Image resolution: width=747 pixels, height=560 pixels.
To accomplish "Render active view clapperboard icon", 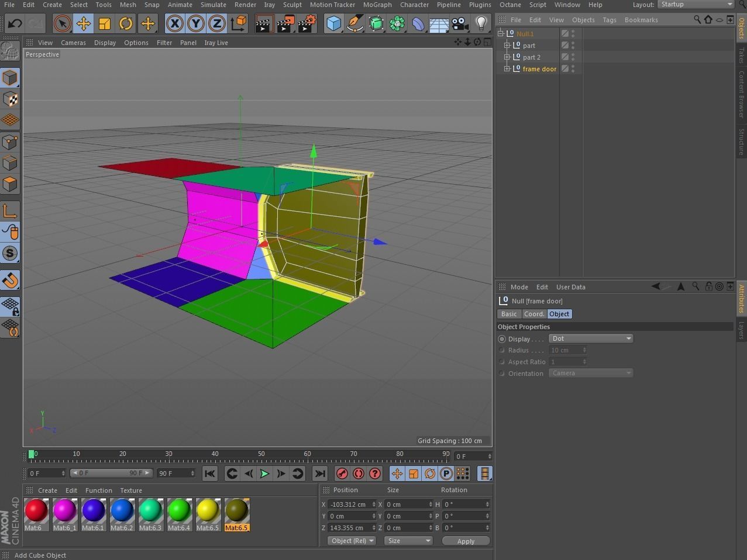I will 264,23.
